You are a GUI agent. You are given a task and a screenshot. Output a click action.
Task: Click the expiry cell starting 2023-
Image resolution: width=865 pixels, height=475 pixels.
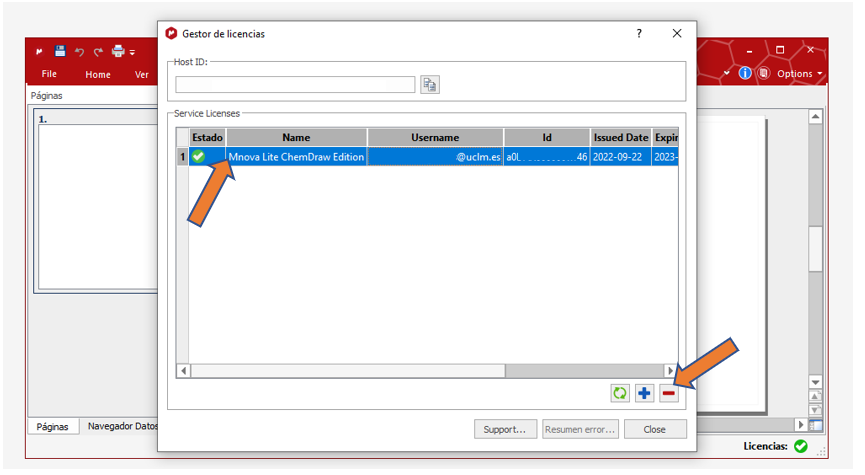[x=665, y=157]
